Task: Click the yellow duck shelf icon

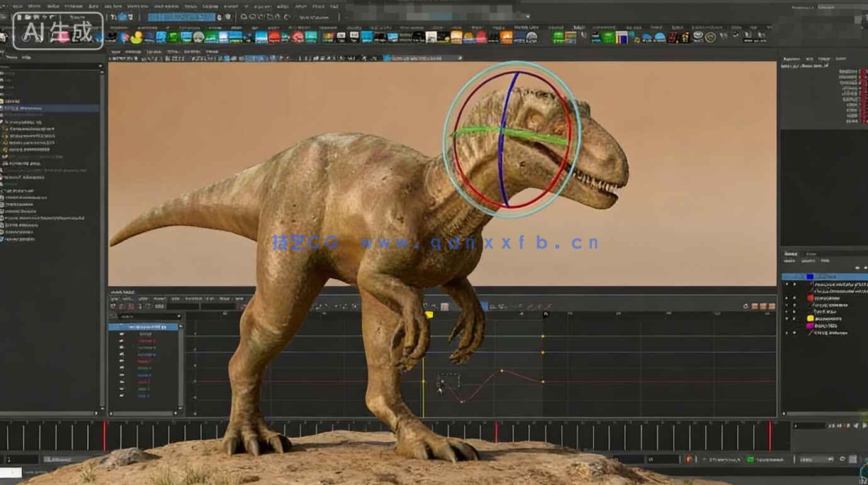Action: coord(136,37)
